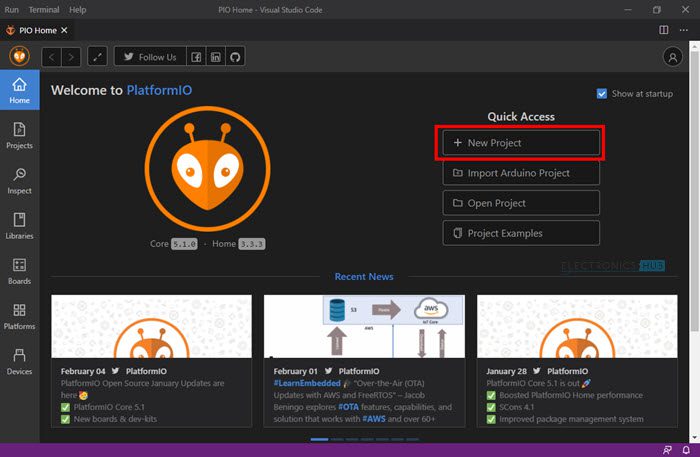This screenshot has height=457, width=700.
Task: Toggle the Show at startup checkbox
Action: click(x=602, y=94)
